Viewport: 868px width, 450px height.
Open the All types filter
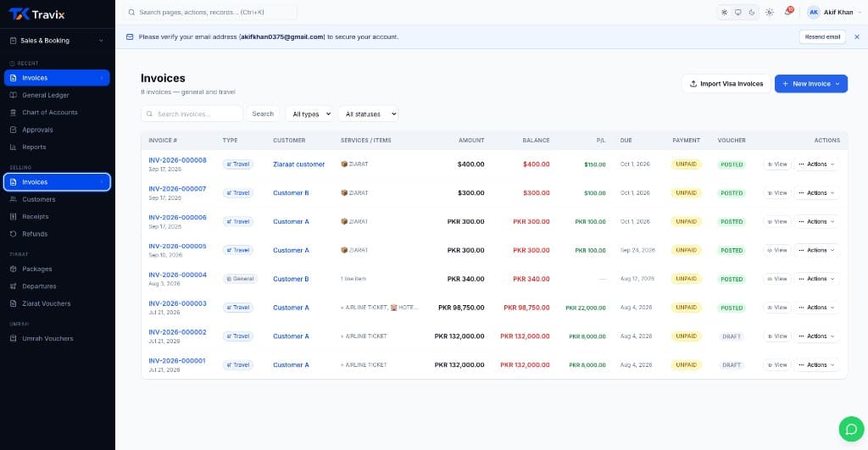309,114
